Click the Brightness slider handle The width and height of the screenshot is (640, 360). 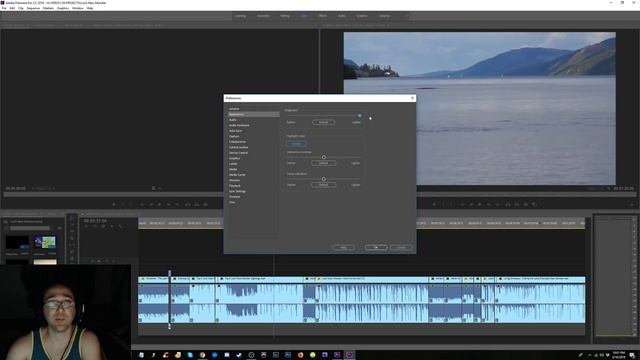(x=360, y=116)
